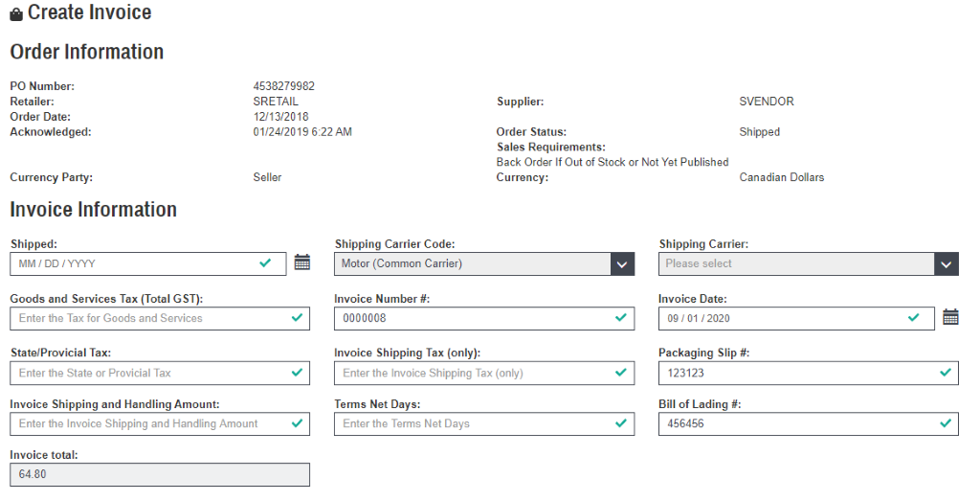The width and height of the screenshot is (980, 501).
Task: Click the Goods and Services Tax input
Action: tap(148, 318)
